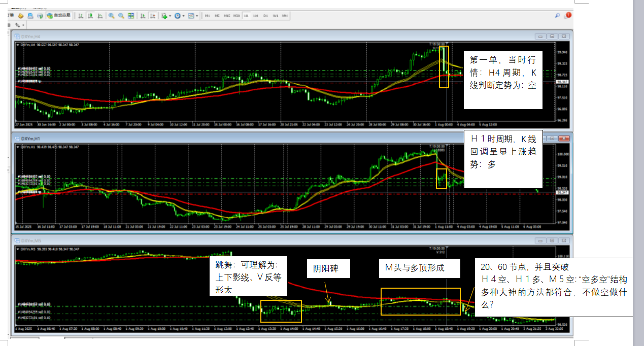Open the add indicators icon
This screenshot has height=346, width=644.
164,16
